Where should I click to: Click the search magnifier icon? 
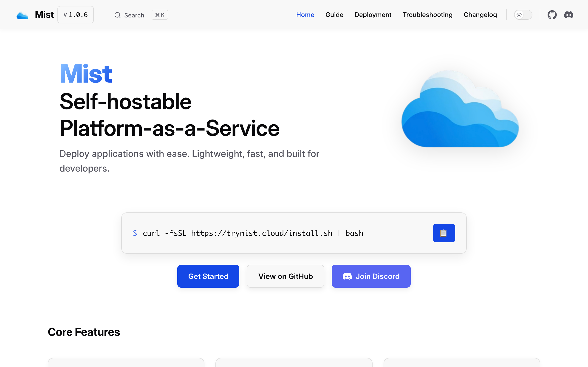pos(118,15)
